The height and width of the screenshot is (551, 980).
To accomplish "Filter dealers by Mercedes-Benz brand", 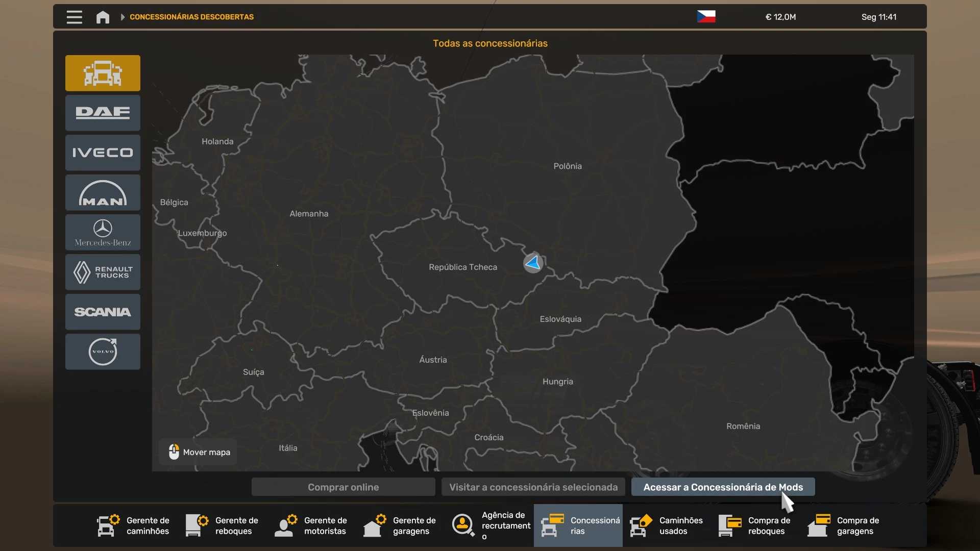I will click(103, 232).
